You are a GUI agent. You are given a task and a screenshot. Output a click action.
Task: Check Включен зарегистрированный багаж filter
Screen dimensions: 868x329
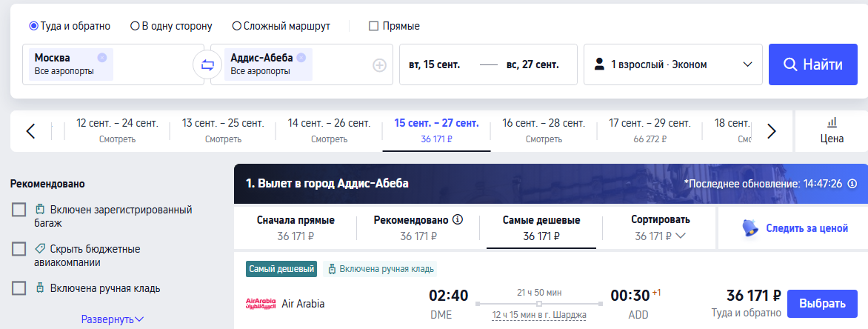(x=19, y=210)
